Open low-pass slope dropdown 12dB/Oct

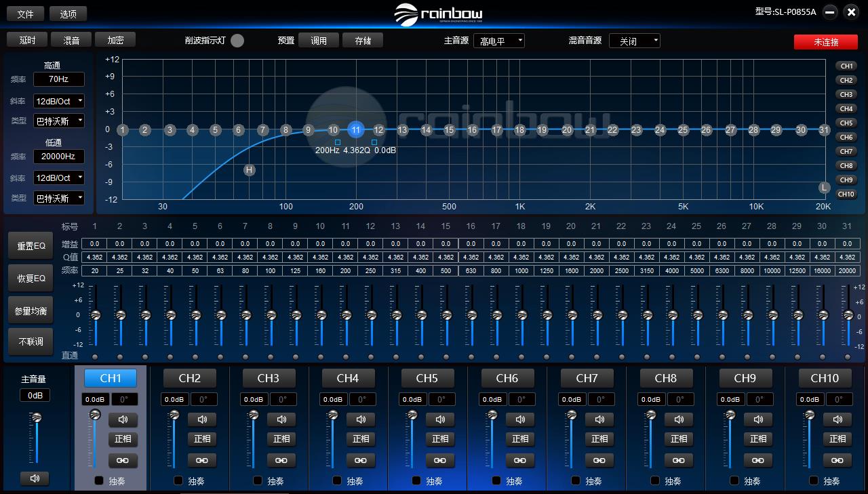coord(59,178)
